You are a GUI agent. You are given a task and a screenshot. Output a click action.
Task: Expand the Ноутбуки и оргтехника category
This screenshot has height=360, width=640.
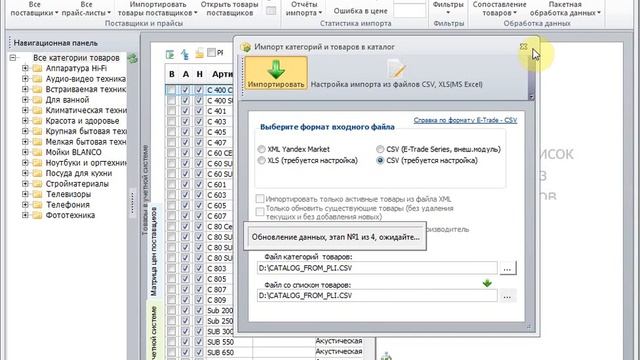click(x=25, y=163)
